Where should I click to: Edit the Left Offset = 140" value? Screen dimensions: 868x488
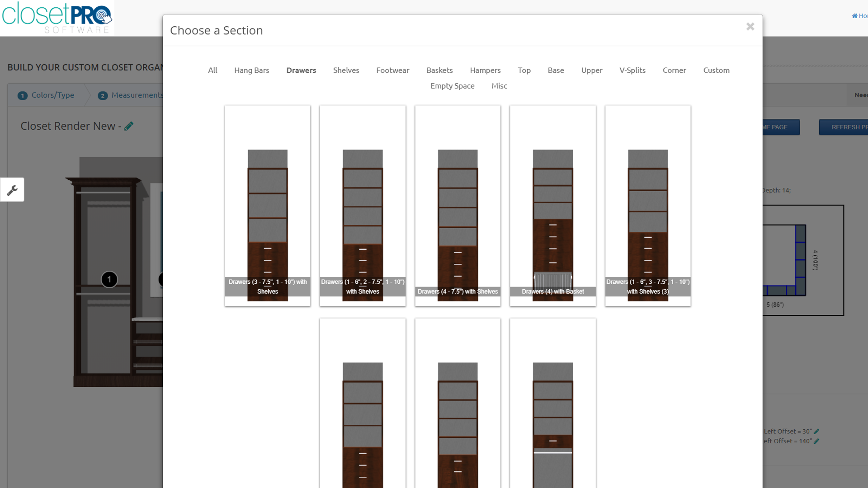point(816,441)
